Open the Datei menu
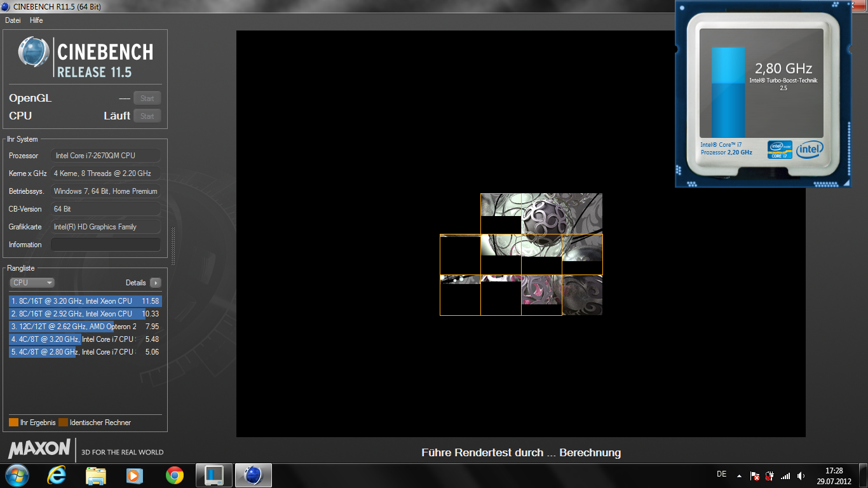 tap(13, 20)
